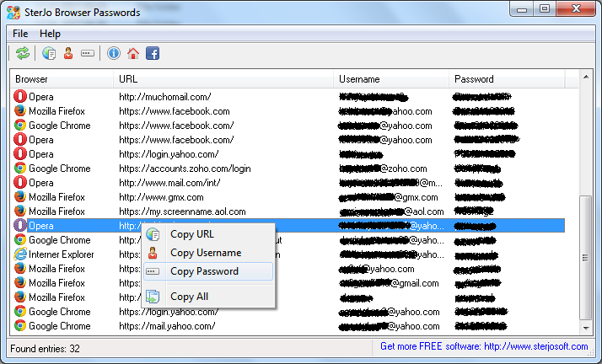
Task: Select the my.screenname.aol.com URL
Action: [182, 211]
